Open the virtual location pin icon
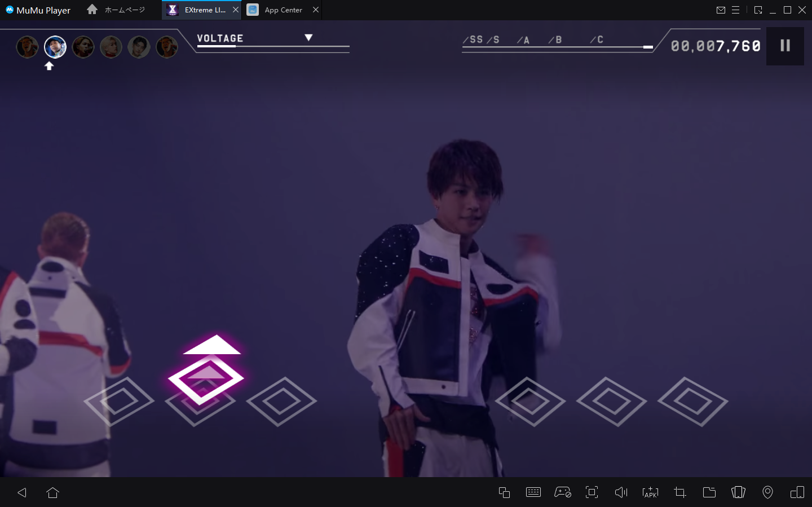Screen dimensions: 812x507 click(768, 492)
